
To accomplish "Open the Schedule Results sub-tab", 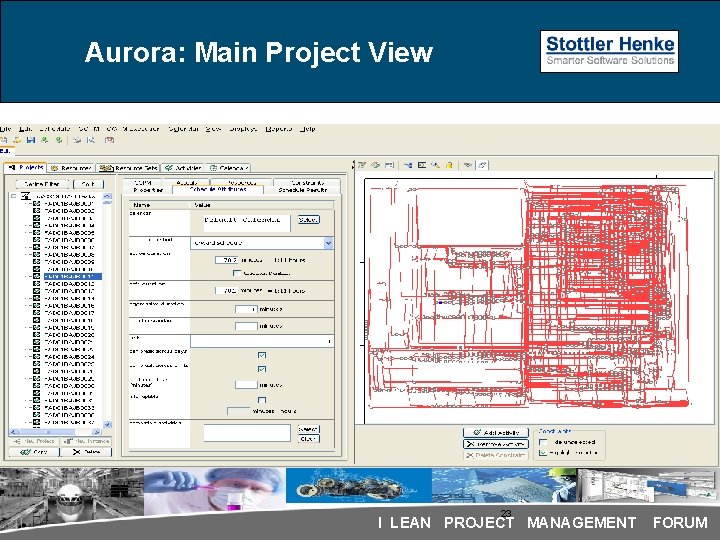I will (x=303, y=190).
